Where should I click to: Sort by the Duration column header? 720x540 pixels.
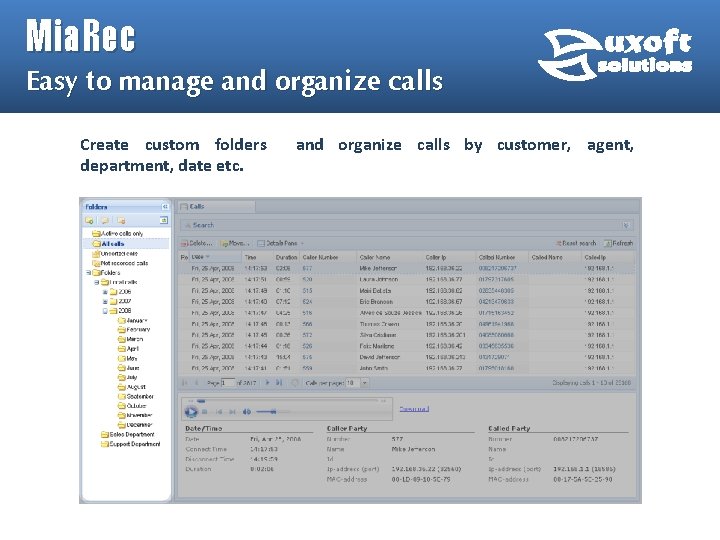(x=287, y=258)
